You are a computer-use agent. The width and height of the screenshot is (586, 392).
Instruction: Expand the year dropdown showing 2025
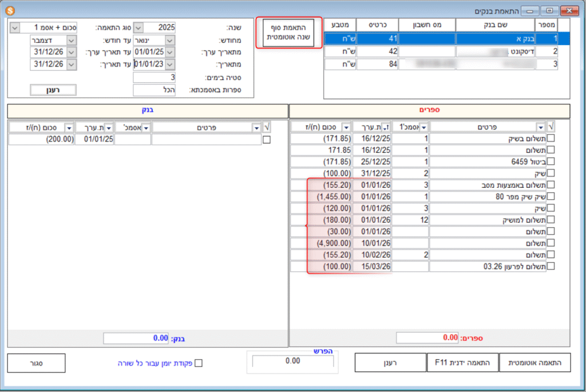click(x=138, y=27)
